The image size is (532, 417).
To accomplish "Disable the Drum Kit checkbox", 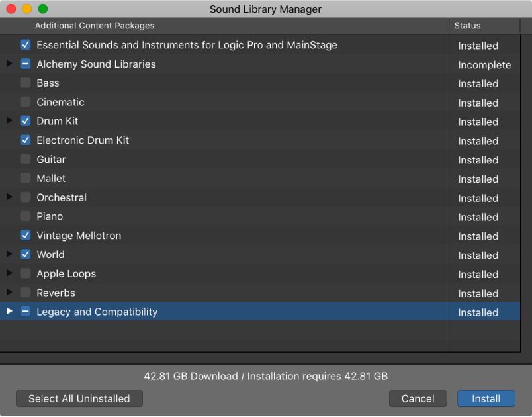I will 24,122.
